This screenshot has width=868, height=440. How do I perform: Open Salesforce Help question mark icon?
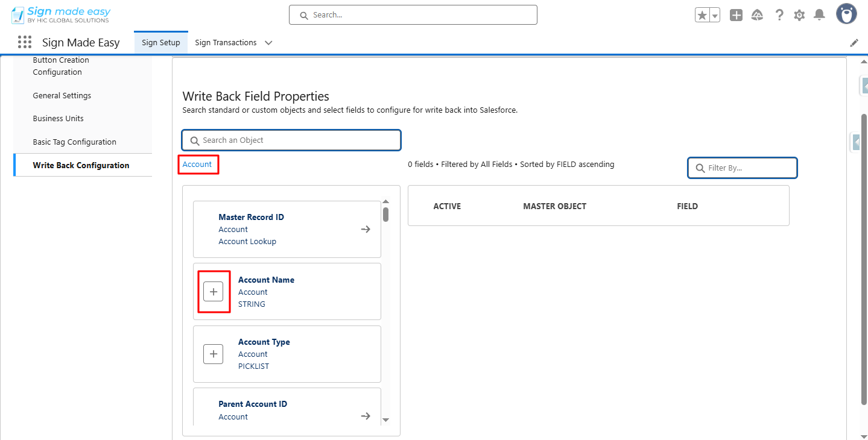(x=779, y=16)
